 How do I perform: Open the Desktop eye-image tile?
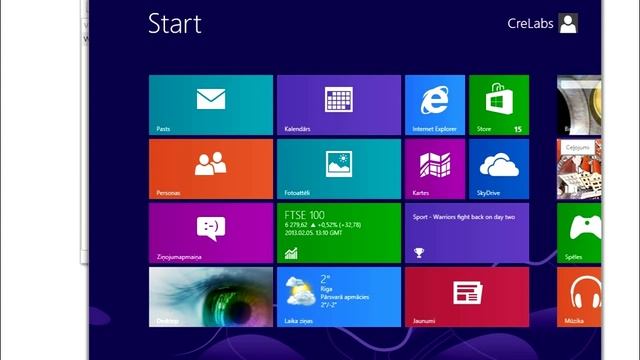(x=211, y=297)
